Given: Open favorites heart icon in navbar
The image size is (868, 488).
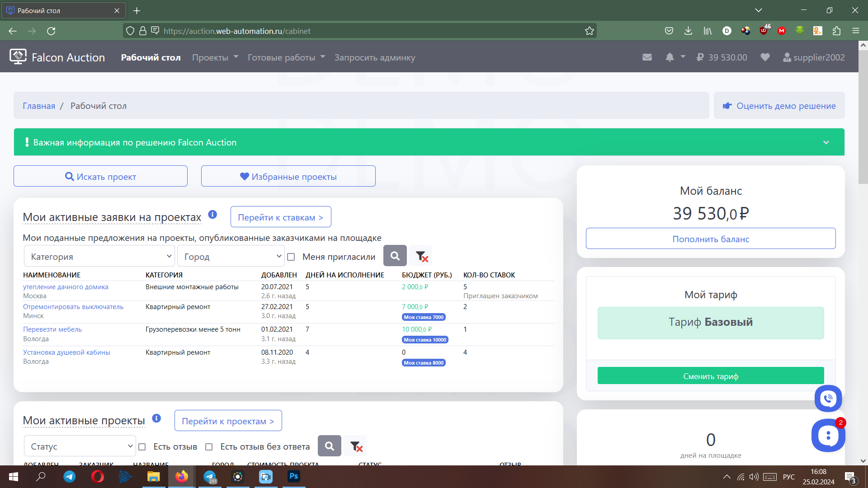Looking at the screenshot, I should coord(765,57).
